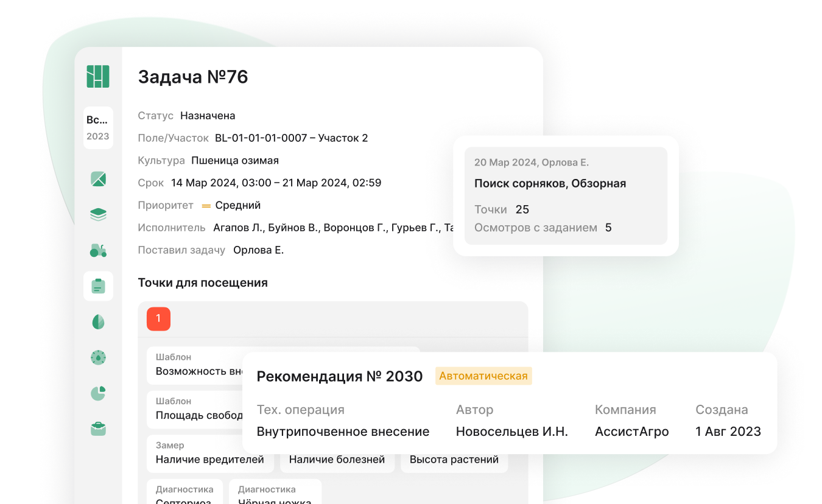This screenshot has height=504, width=822.
Task: Select the layers icon in the sidebar
Action: click(98, 214)
